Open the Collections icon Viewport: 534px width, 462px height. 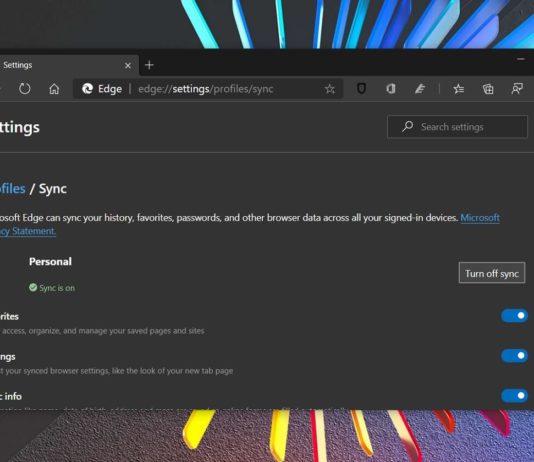pos(488,89)
